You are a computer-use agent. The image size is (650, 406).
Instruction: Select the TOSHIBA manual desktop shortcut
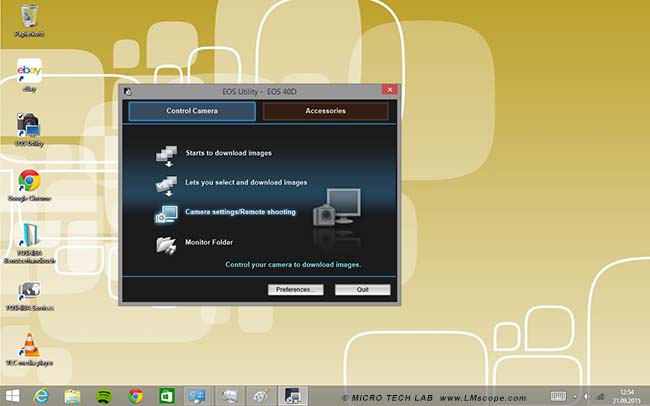[29, 243]
